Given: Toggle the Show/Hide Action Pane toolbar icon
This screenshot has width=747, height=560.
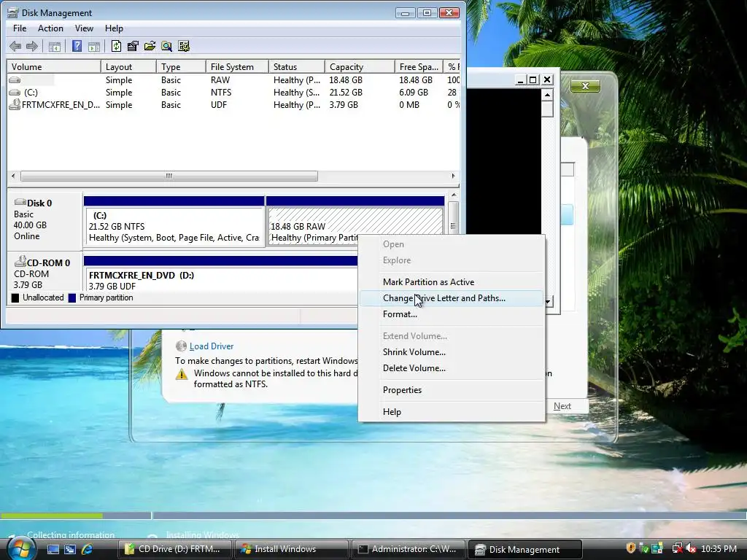Looking at the screenshot, I should [x=94, y=46].
